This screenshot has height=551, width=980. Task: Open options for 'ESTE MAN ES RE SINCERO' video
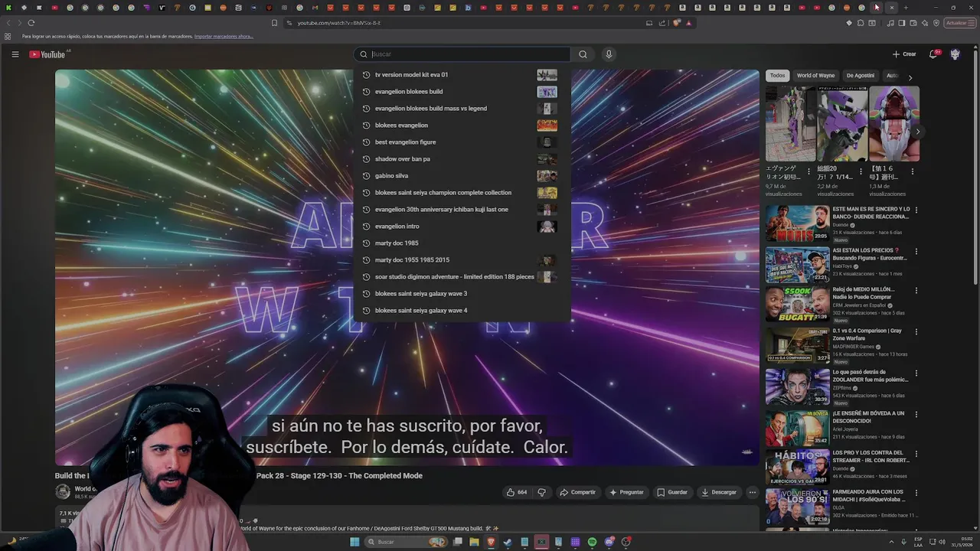916,210
